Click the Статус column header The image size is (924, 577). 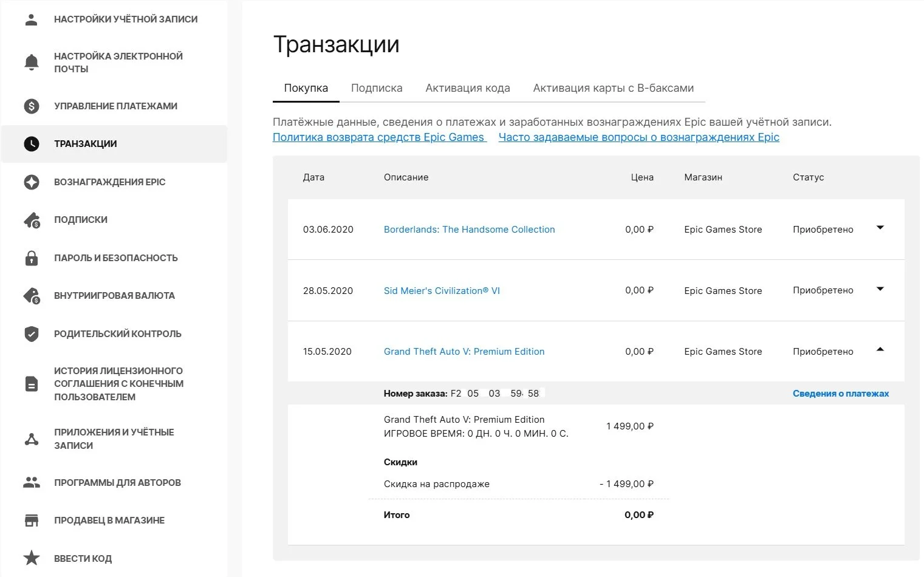[x=809, y=177]
